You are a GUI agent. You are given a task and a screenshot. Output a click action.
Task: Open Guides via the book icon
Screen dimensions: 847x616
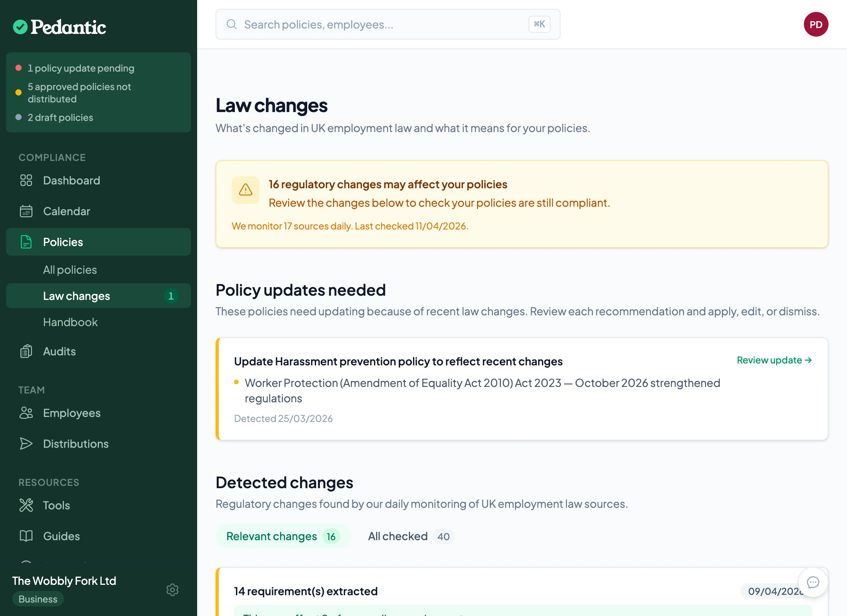[x=26, y=536]
